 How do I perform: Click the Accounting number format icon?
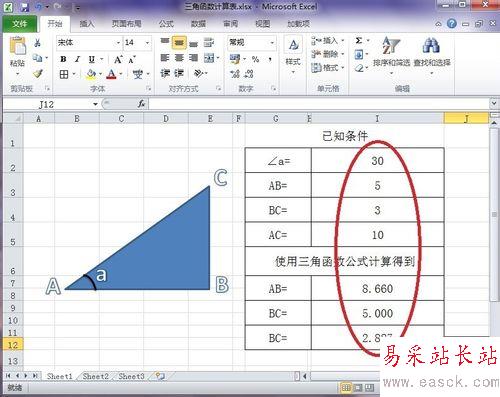click(235, 59)
